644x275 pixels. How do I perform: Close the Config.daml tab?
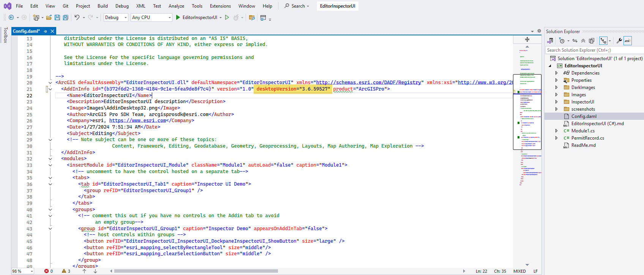point(52,31)
